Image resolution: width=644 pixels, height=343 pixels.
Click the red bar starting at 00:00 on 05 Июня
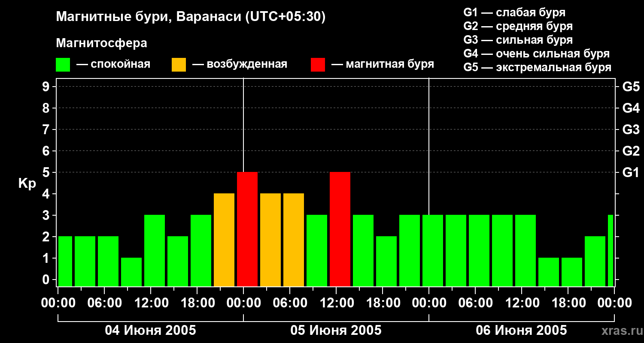click(247, 229)
